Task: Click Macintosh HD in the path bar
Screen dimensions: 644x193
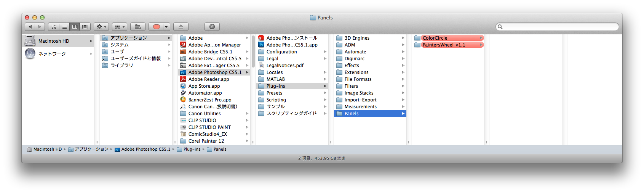Action: 44,149
